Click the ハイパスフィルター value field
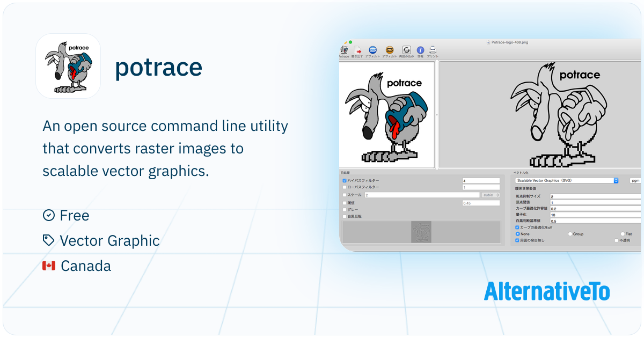Image resolution: width=644 pixels, height=338 pixels. coord(481,181)
